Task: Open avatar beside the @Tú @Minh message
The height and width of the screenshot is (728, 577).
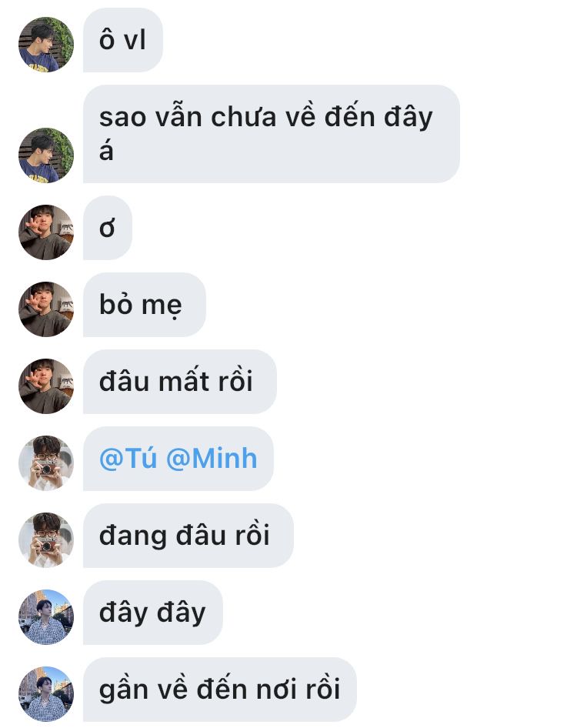Action: 46,463
